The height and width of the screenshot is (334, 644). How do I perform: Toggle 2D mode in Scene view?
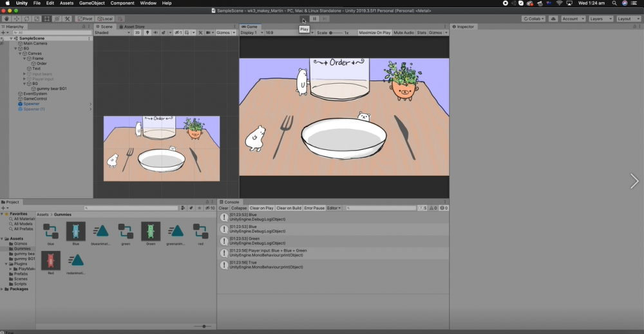[x=137, y=32]
